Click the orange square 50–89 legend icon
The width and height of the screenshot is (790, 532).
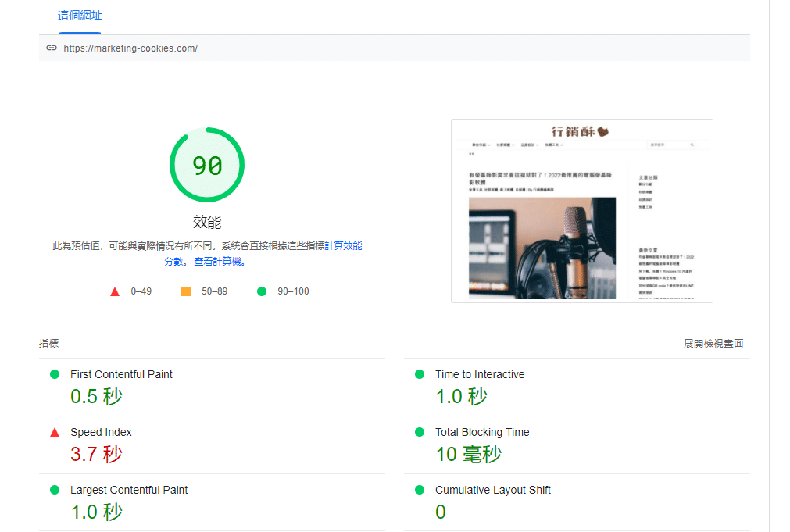pyautogui.click(x=186, y=291)
